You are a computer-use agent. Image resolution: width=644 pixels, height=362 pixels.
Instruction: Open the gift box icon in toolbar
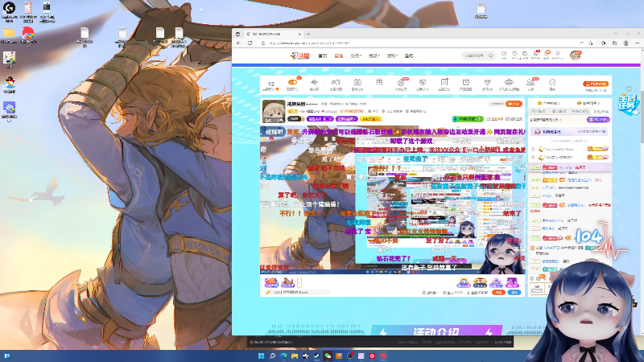379,84
